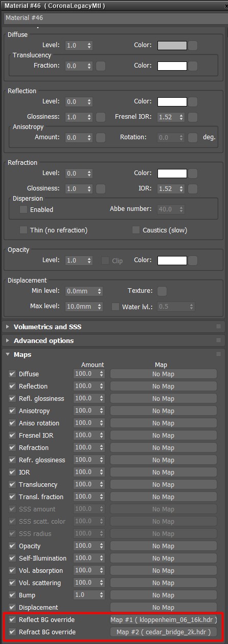The image size is (228, 644).
Task: Click the map slot next to Anisotropy Rotation
Action: pos(193,138)
